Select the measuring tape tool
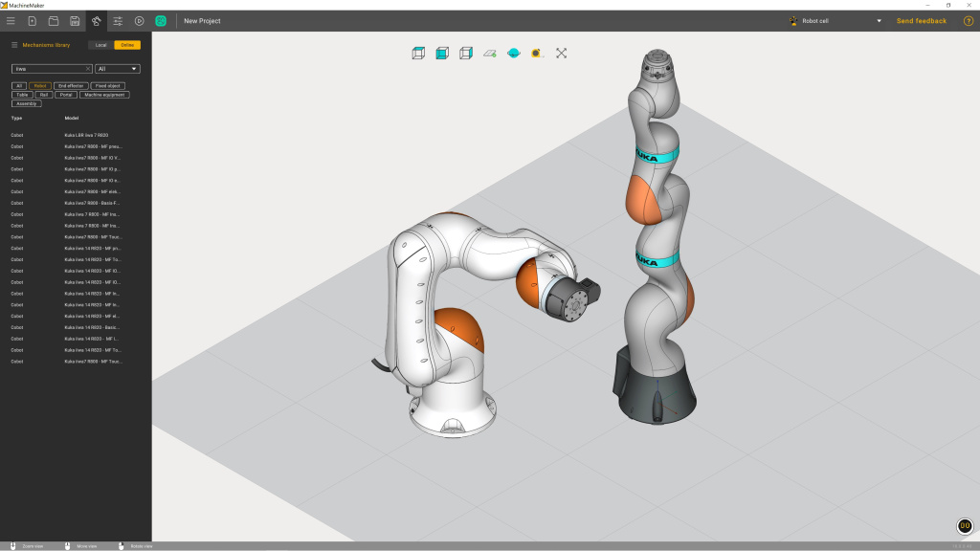The image size is (980, 551). pyautogui.click(x=536, y=54)
